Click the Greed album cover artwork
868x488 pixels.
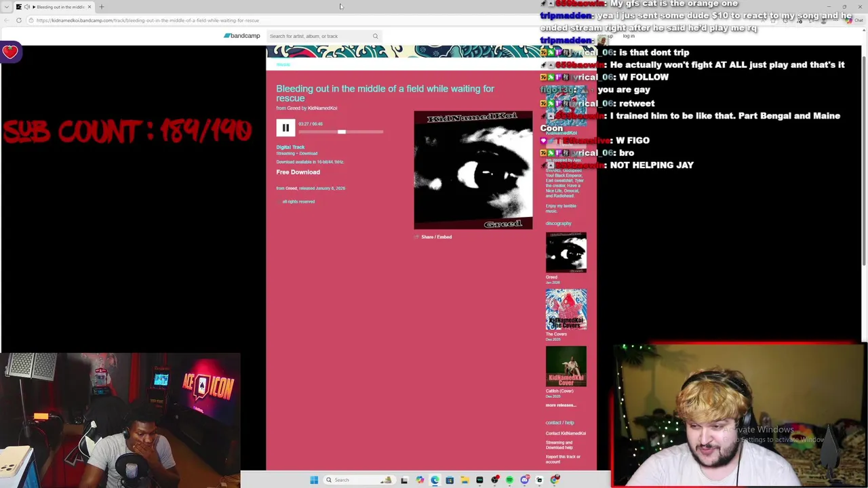pos(473,170)
